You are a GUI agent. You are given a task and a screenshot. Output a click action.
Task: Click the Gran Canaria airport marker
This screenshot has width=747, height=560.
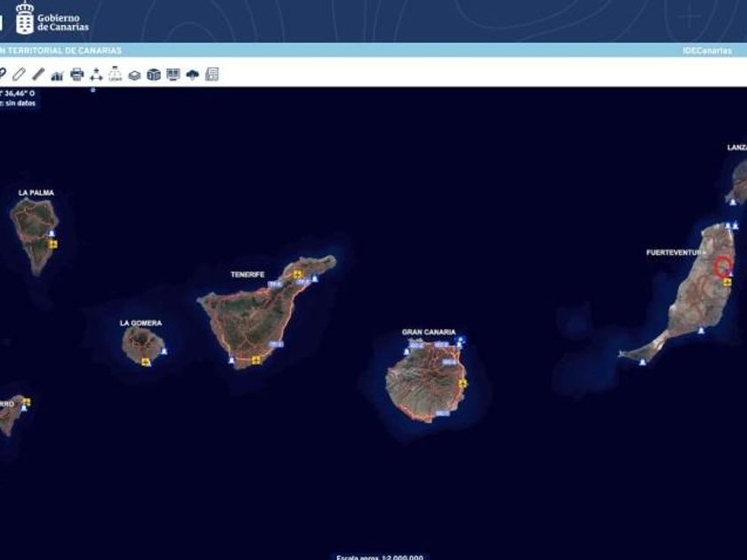point(462,383)
